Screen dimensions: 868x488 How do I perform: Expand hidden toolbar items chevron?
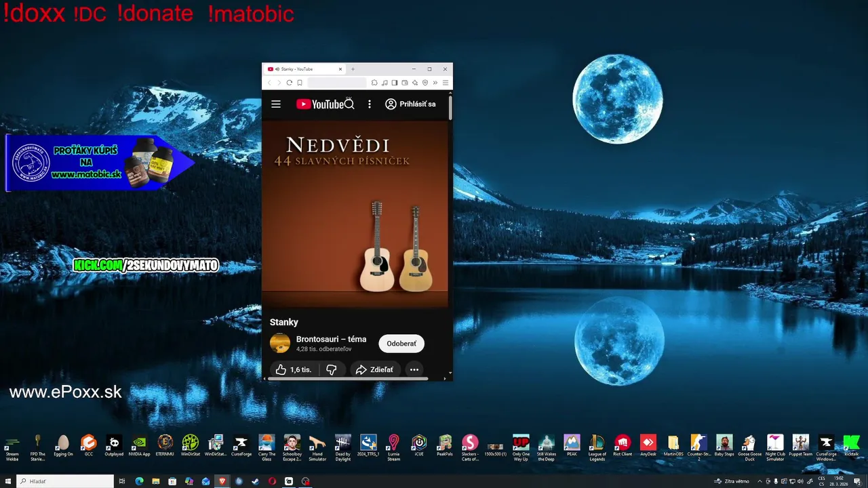pyautogui.click(x=435, y=83)
